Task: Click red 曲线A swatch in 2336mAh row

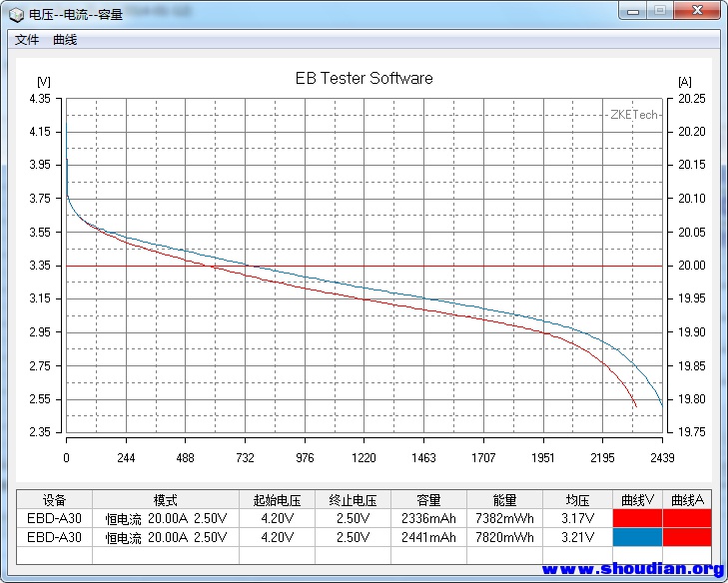Action: pos(687,518)
